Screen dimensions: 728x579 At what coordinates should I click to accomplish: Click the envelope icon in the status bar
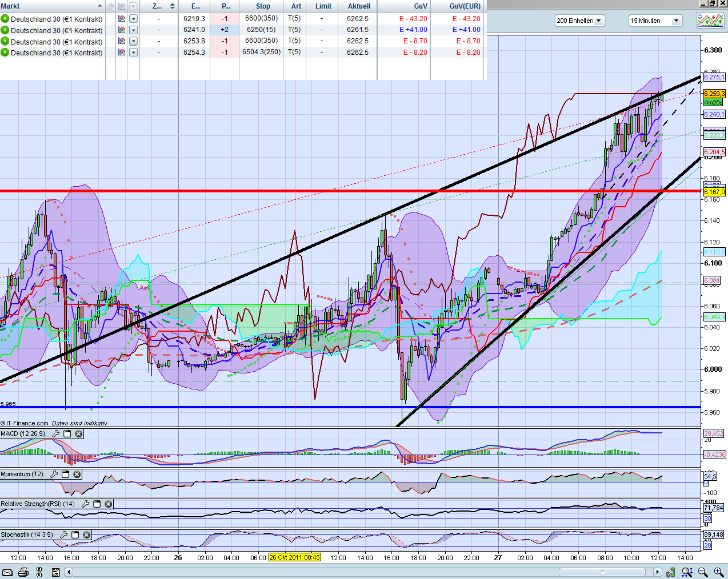(x=8, y=572)
